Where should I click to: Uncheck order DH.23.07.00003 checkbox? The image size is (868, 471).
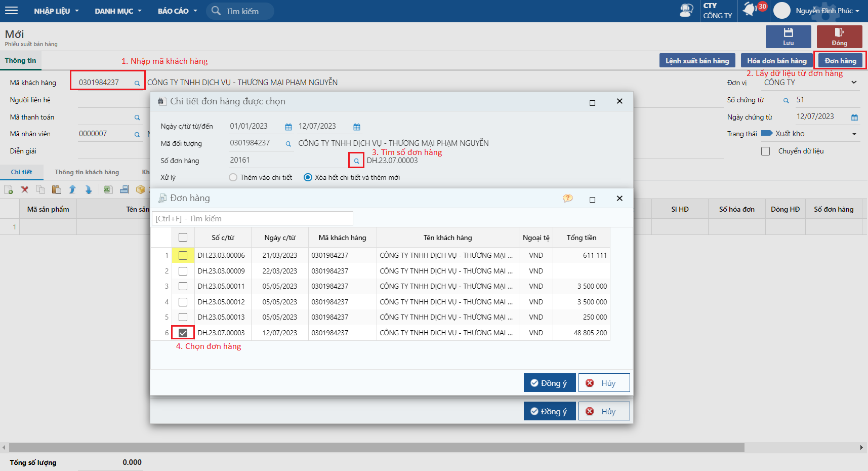(x=183, y=333)
